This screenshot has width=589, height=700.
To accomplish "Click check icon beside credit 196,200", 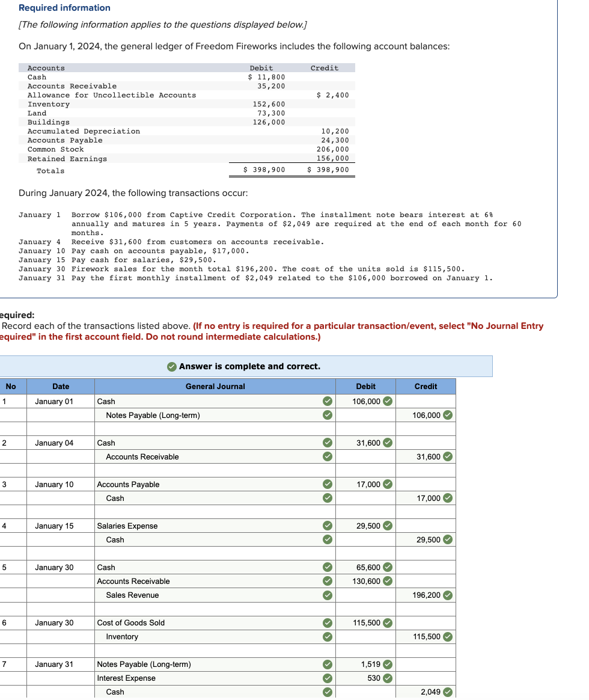I will click(448, 595).
